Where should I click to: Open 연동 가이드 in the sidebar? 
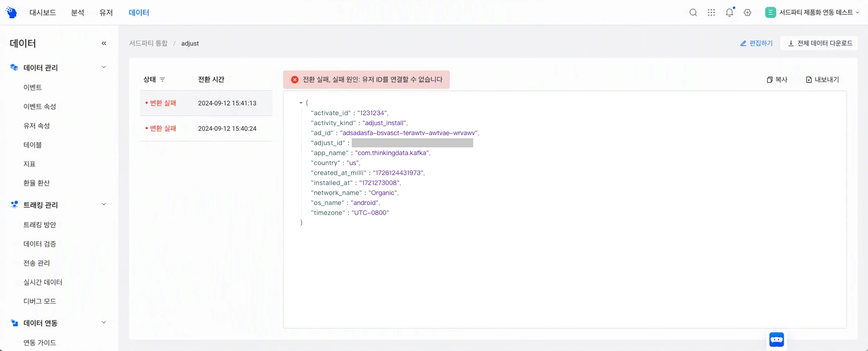[40, 342]
